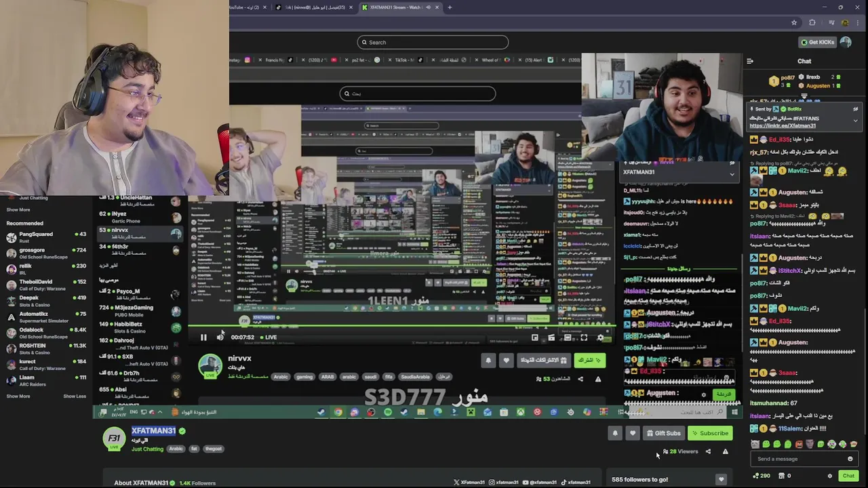Open a new browser tab with plus
Screen dimensions: 868x488
pos(450,7)
